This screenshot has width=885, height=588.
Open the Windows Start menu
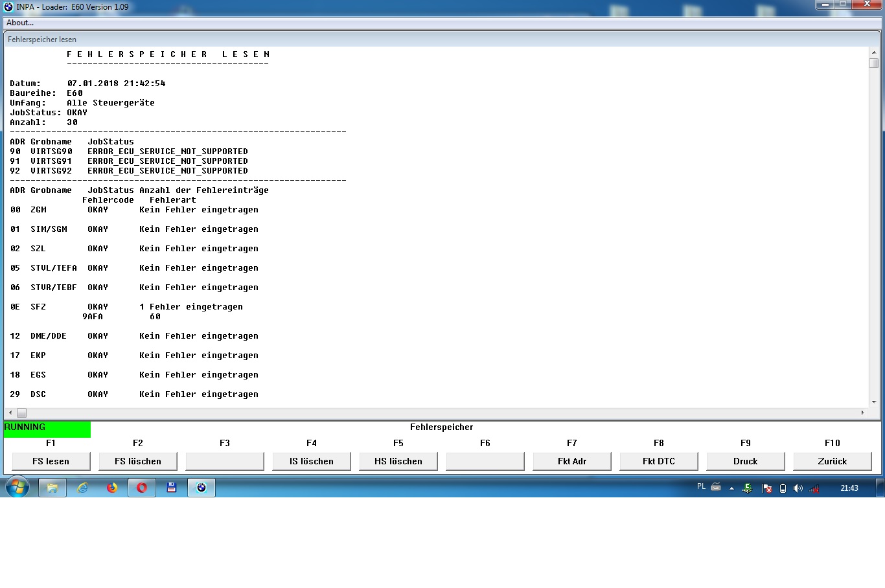click(17, 488)
